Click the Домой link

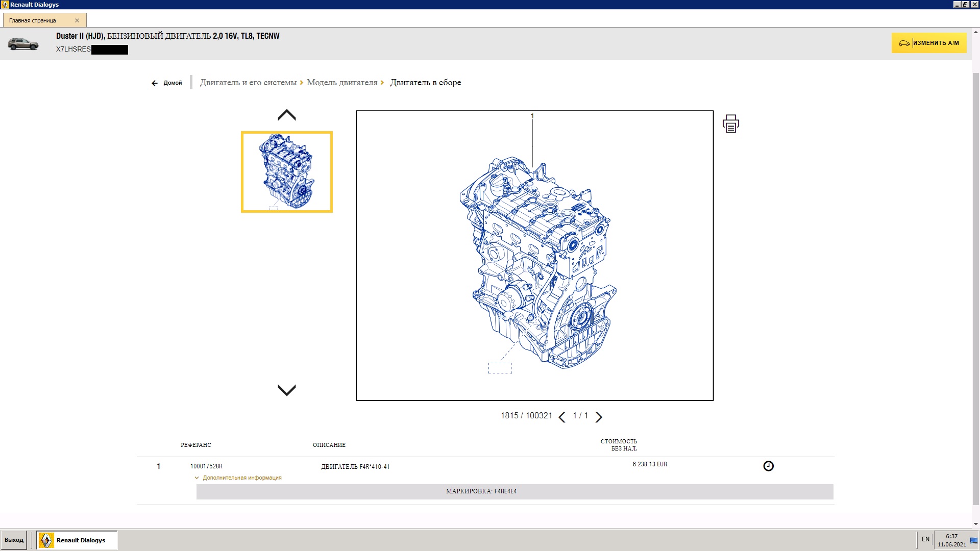(x=173, y=83)
